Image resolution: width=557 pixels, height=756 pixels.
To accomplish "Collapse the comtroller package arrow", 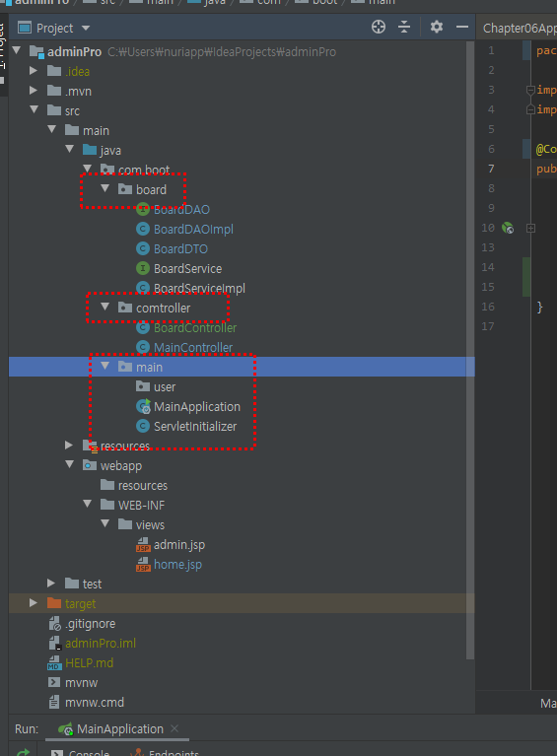I will pyautogui.click(x=105, y=307).
